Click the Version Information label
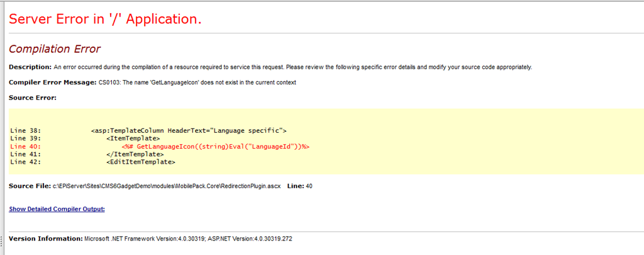 [x=45, y=239]
